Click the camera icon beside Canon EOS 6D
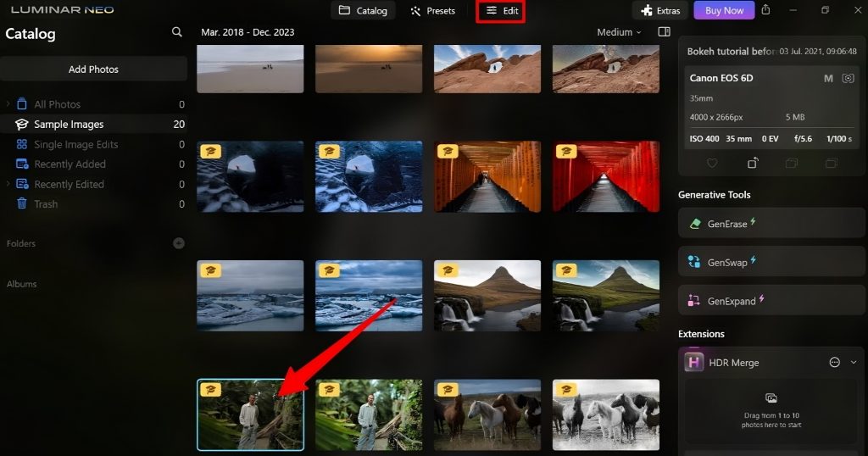 848,78
